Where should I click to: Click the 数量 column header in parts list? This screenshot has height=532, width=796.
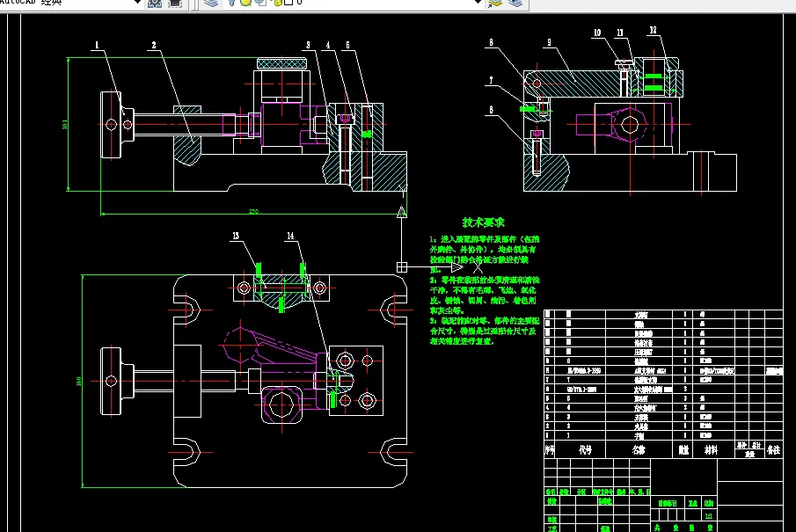pyautogui.click(x=683, y=449)
